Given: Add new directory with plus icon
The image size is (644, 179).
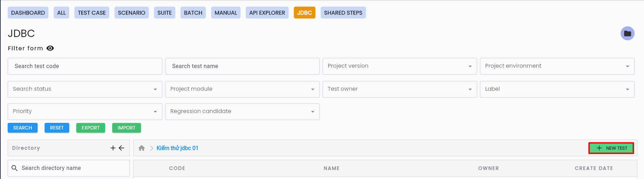Looking at the screenshot, I should [x=113, y=148].
